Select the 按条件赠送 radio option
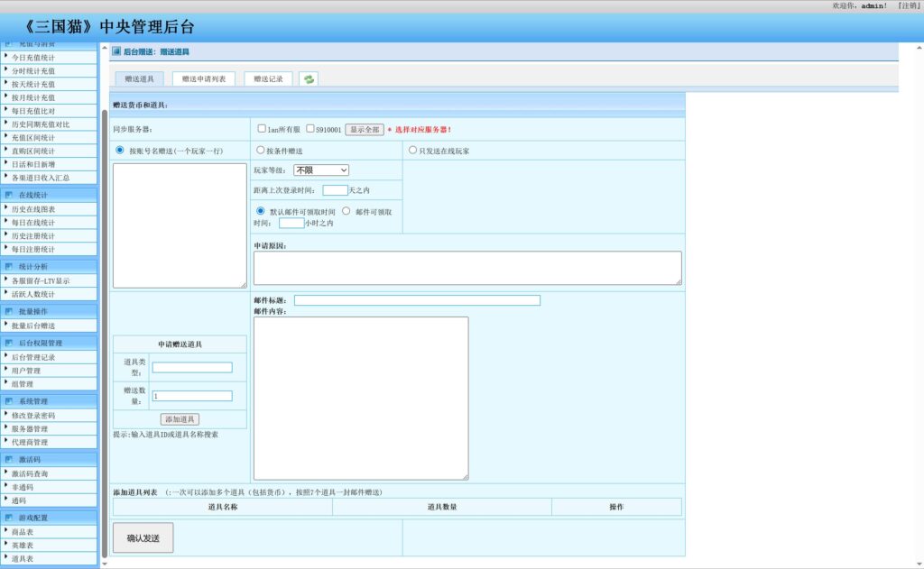The height and width of the screenshot is (569, 924). [x=261, y=151]
